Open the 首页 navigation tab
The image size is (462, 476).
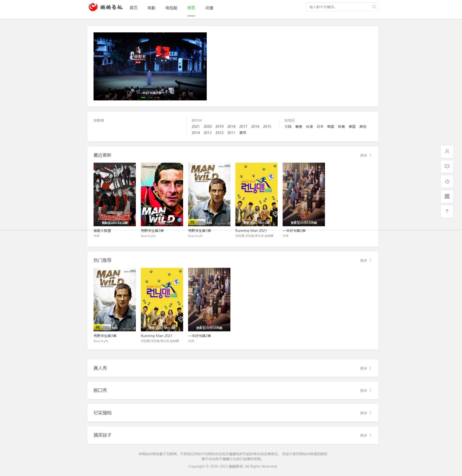click(x=134, y=8)
